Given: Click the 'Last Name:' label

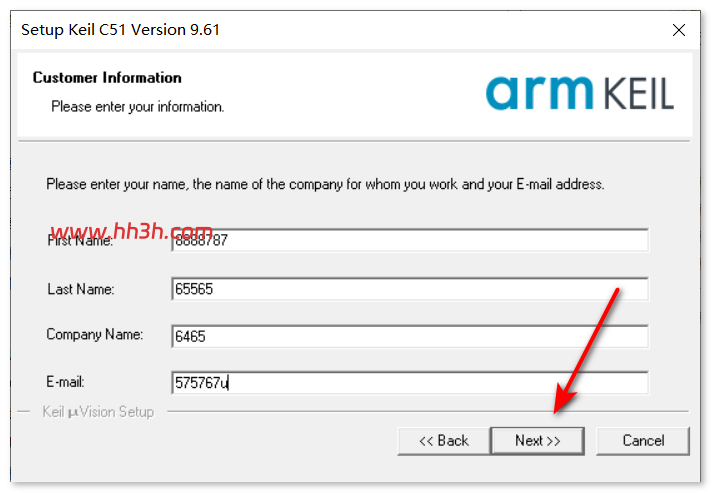Looking at the screenshot, I should [x=81, y=289].
